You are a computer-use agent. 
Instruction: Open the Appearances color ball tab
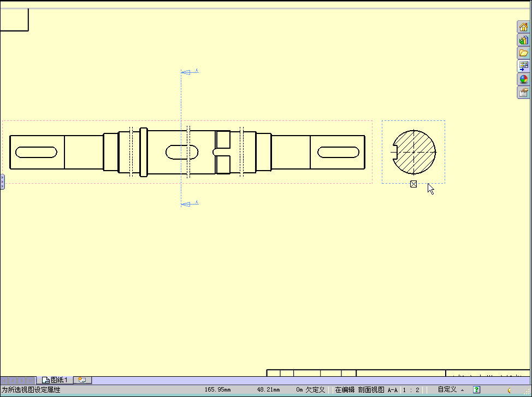pos(523,79)
